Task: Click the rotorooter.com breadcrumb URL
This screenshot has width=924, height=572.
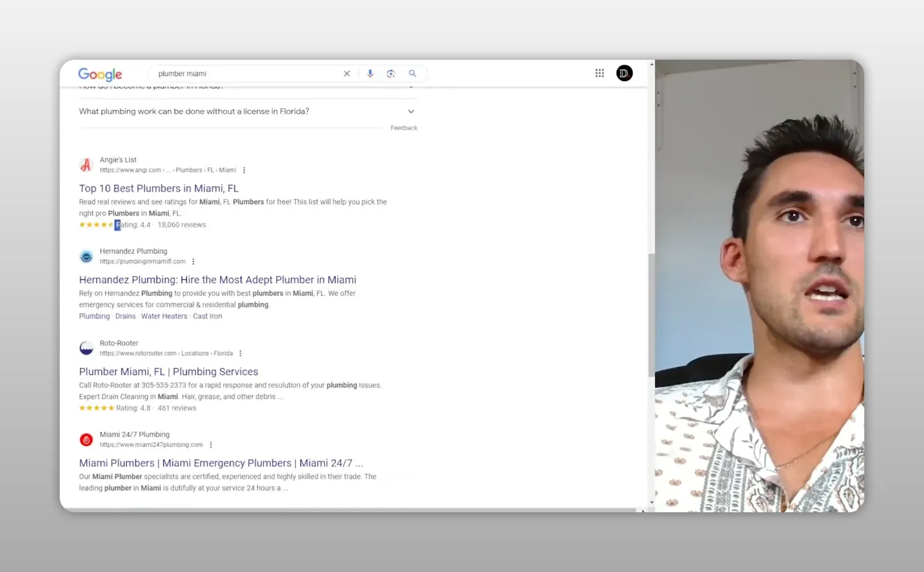Action: coord(166,353)
